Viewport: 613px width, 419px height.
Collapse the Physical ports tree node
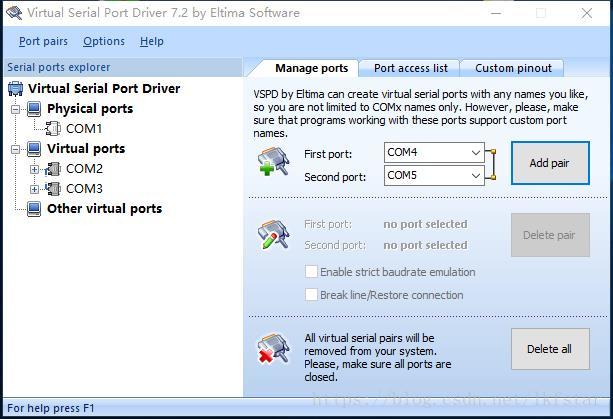tap(15, 109)
